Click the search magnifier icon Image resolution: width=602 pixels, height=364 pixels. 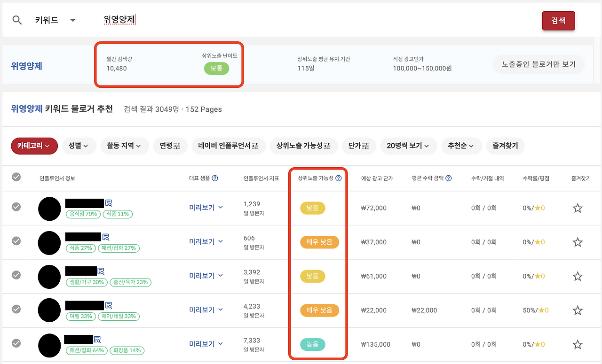tap(17, 20)
